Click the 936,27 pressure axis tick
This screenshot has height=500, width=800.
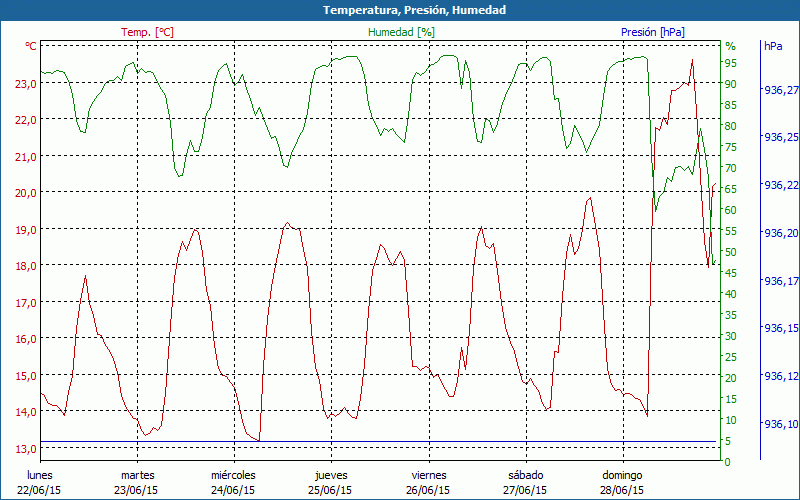pyautogui.click(x=780, y=90)
